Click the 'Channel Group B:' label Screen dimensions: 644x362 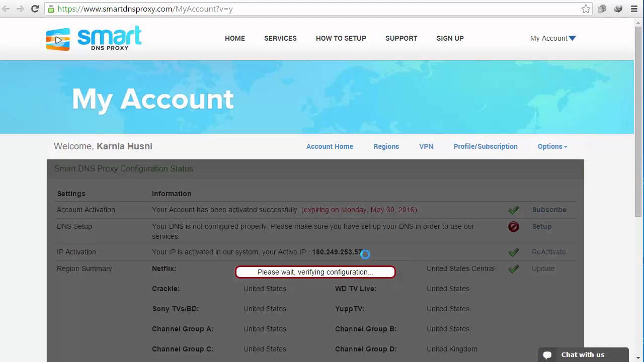coord(366,329)
